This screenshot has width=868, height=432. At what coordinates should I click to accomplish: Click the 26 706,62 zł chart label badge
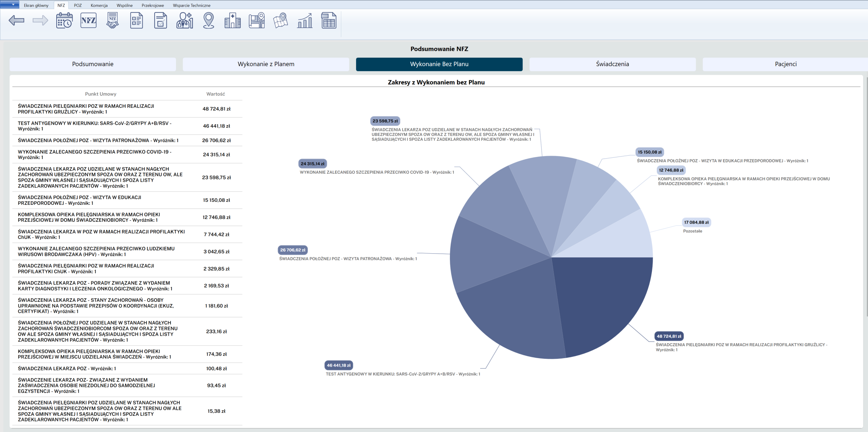(x=293, y=250)
